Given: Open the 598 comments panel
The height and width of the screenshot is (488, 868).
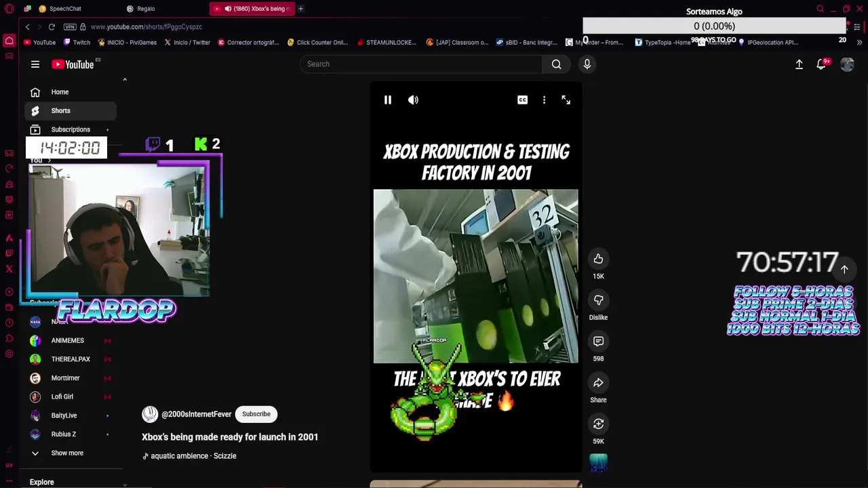Looking at the screenshot, I should coord(598,341).
